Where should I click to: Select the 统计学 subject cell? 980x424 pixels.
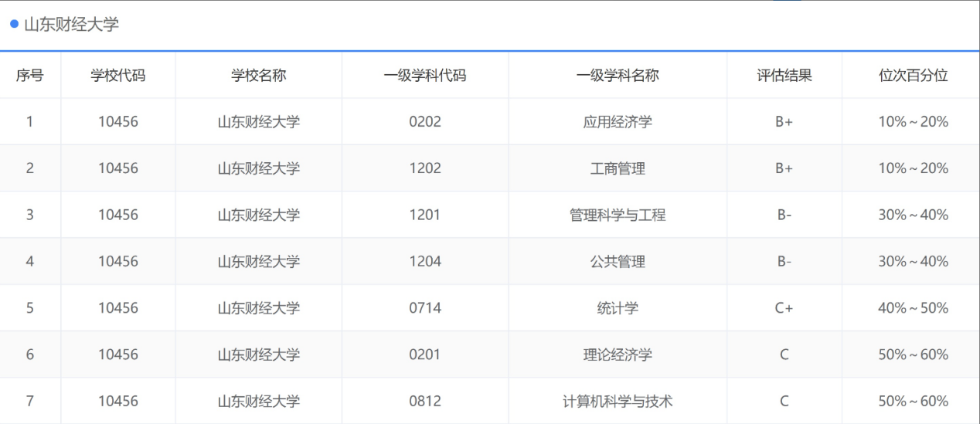click(618, 308)
